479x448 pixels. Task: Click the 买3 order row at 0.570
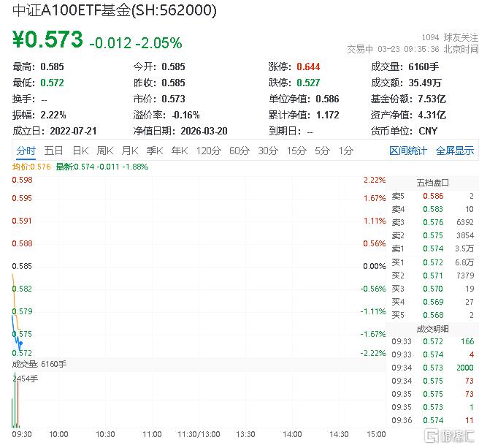click(433, 289)
